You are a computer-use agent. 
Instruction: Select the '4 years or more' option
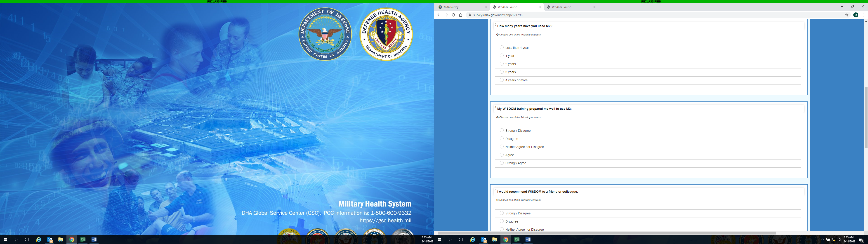pyautogui.click(x=502, y=80)
